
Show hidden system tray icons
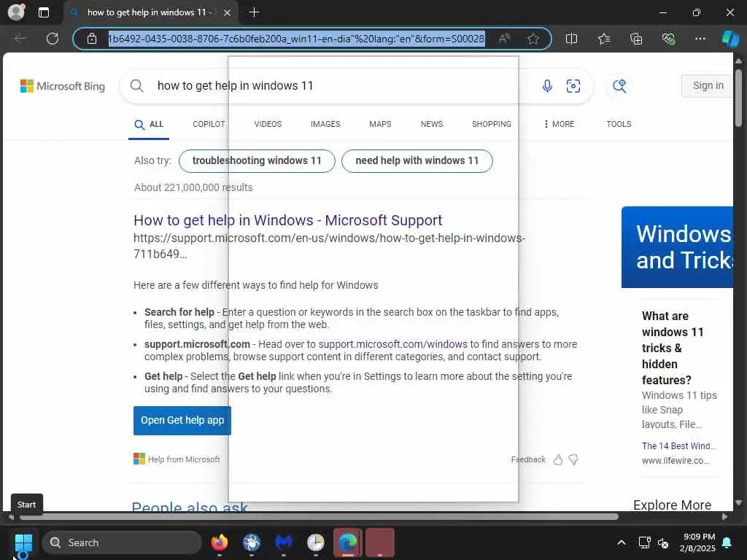(622, 542)
